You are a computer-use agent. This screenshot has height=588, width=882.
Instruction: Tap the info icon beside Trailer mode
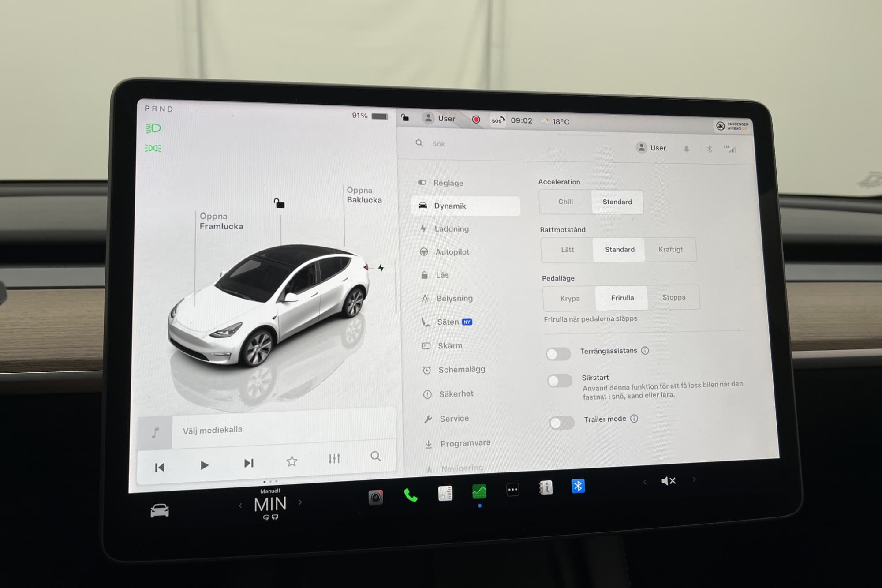click(x=634, y=419)
